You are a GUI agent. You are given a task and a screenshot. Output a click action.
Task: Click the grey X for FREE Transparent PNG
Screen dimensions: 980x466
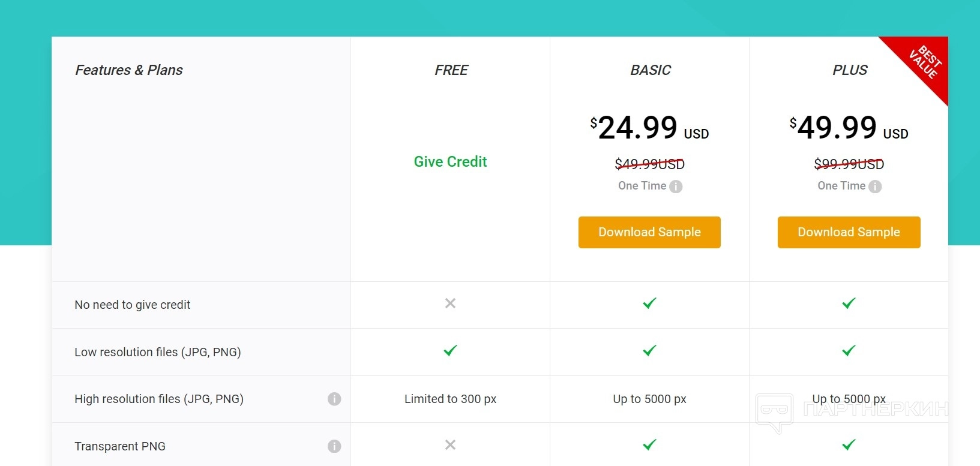click(450, 445)
